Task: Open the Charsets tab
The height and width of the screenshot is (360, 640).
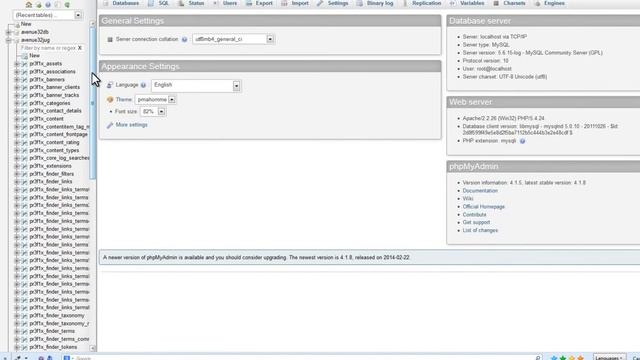Action: [510, 3]
